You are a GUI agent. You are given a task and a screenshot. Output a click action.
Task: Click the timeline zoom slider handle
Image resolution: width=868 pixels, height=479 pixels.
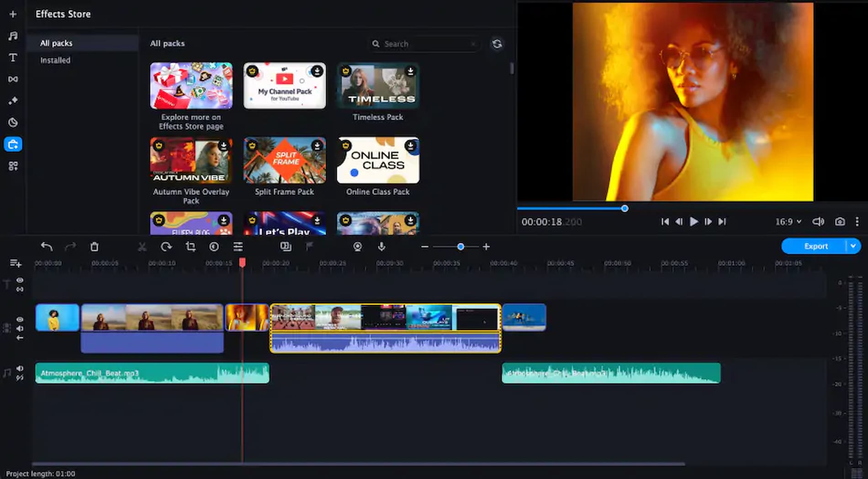coord(460,247)
